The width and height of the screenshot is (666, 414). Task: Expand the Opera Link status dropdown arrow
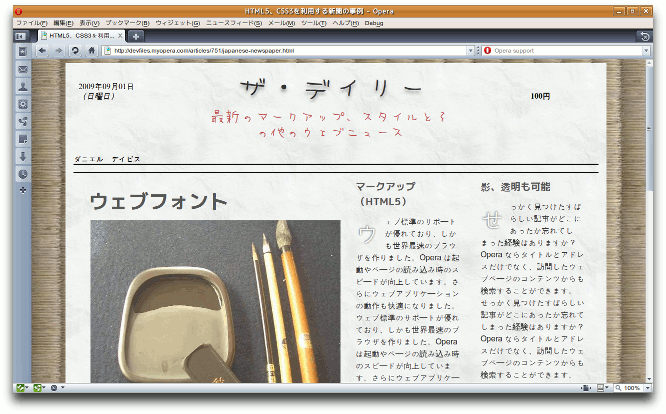point(26,387)
